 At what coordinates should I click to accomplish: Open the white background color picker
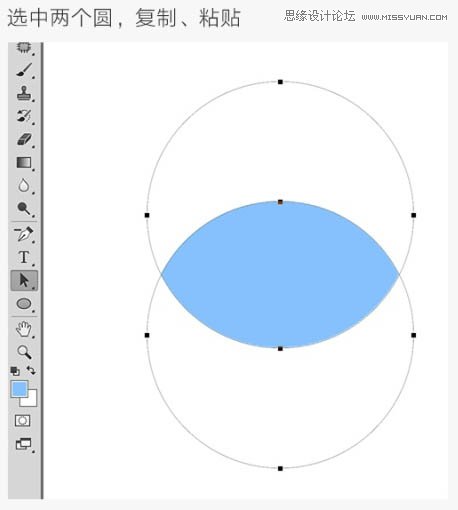(31, 401)
